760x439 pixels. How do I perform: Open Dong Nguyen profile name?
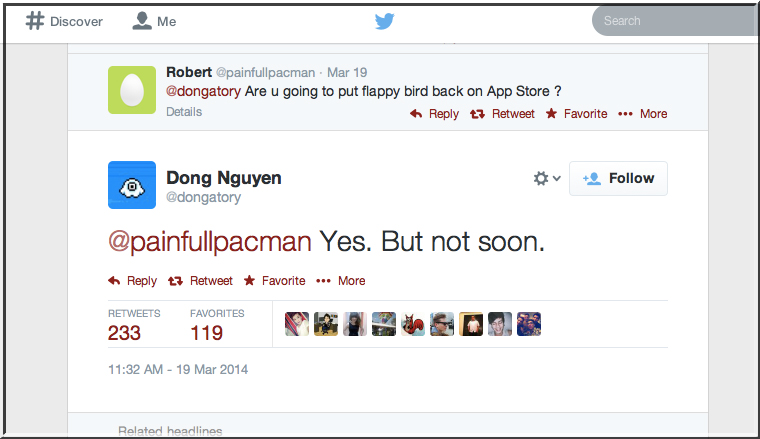click(224, 178)
